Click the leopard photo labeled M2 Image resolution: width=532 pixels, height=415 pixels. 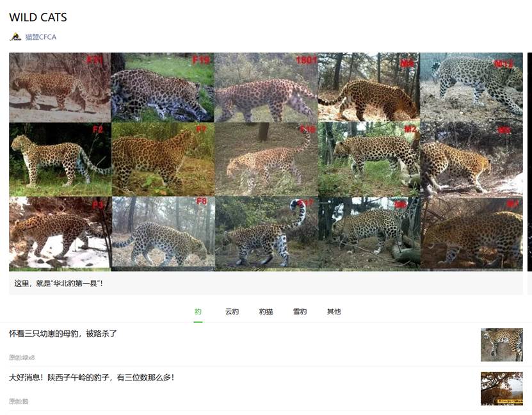(x=369, y=159)
